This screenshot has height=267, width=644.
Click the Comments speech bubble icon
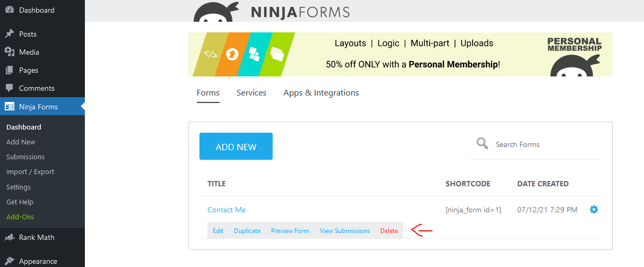coord(9,88)
